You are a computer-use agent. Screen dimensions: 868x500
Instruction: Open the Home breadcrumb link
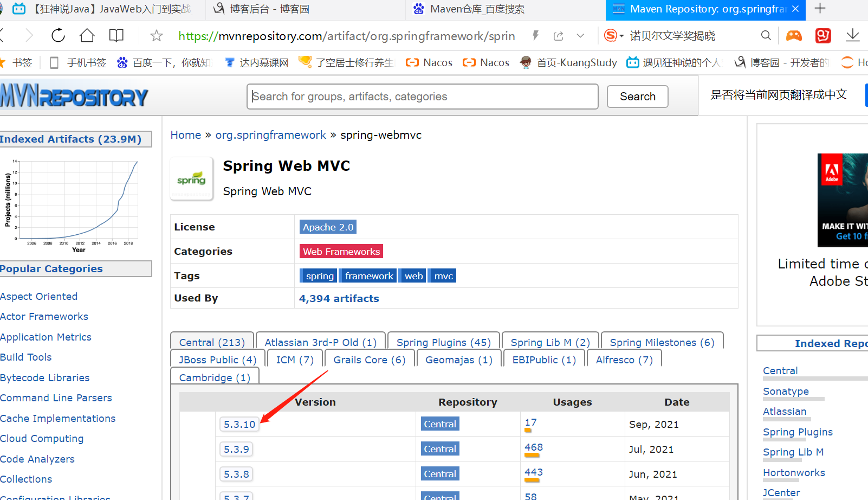(186, 135)
